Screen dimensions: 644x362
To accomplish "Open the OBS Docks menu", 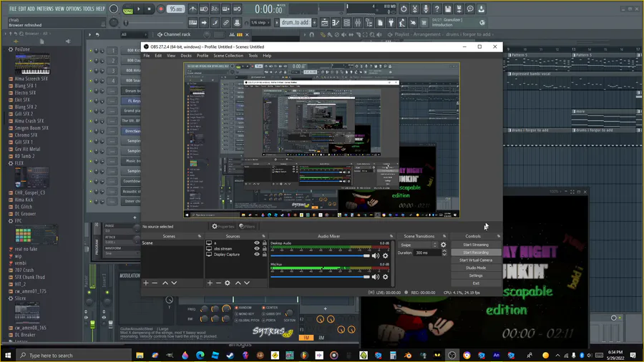I will (186, 55).
